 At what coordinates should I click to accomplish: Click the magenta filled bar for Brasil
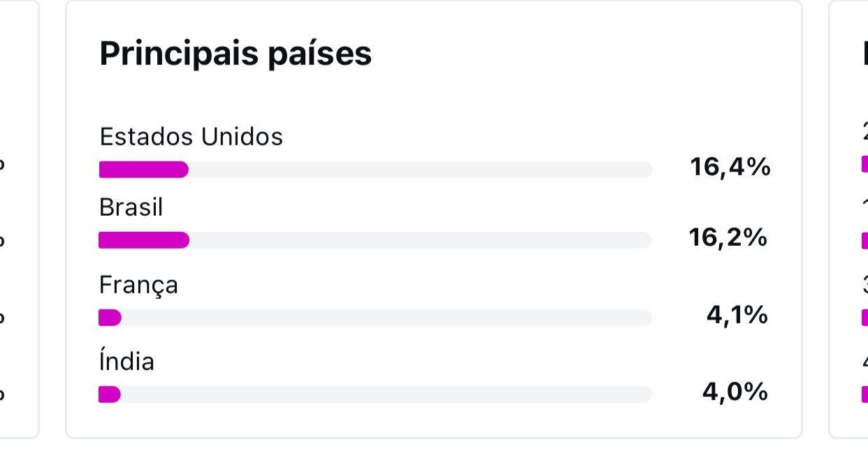pos(143,240)
